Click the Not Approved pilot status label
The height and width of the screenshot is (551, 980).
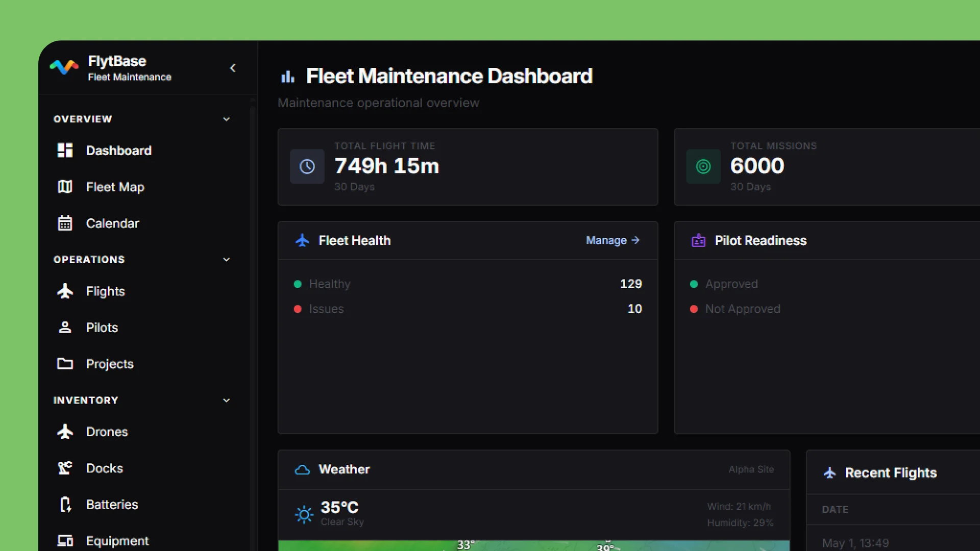pos(743,309)
